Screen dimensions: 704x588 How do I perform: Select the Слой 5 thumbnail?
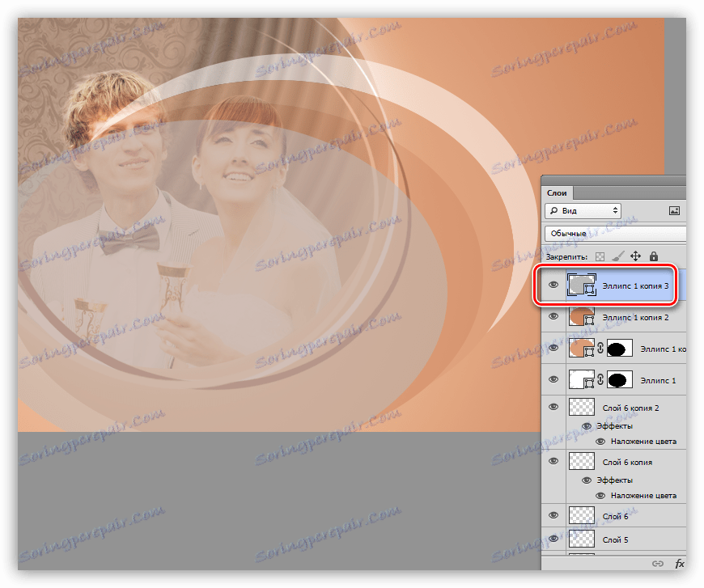click(x=582, y=539)
